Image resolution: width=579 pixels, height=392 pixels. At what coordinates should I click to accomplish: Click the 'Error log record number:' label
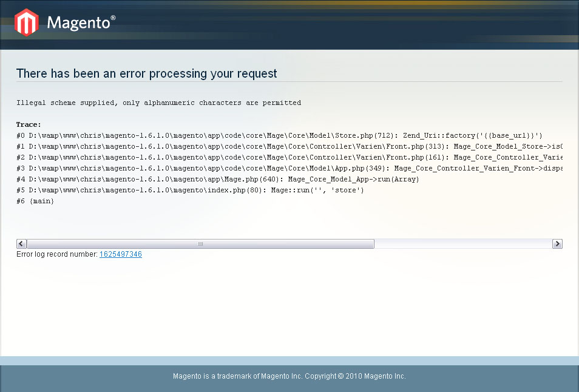coord(57,254)
